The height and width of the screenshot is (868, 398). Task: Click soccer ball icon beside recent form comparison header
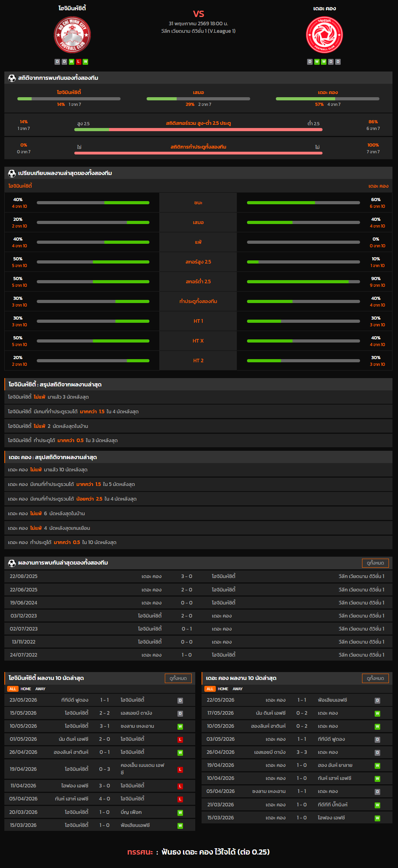pos(12,173)
